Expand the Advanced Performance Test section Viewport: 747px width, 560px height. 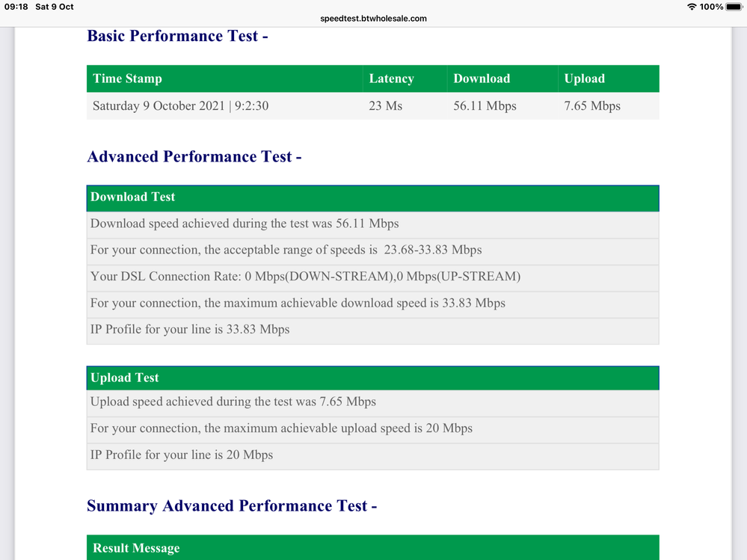194,156
